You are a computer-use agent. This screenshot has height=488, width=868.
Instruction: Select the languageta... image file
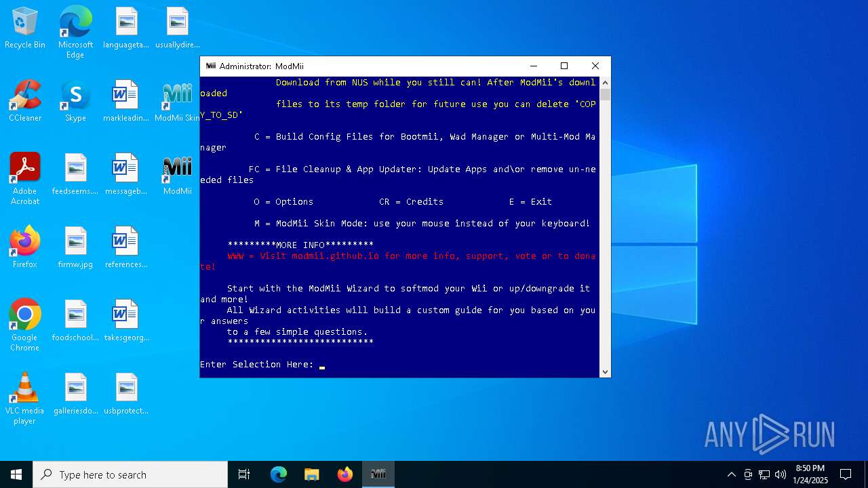[126, 28]
